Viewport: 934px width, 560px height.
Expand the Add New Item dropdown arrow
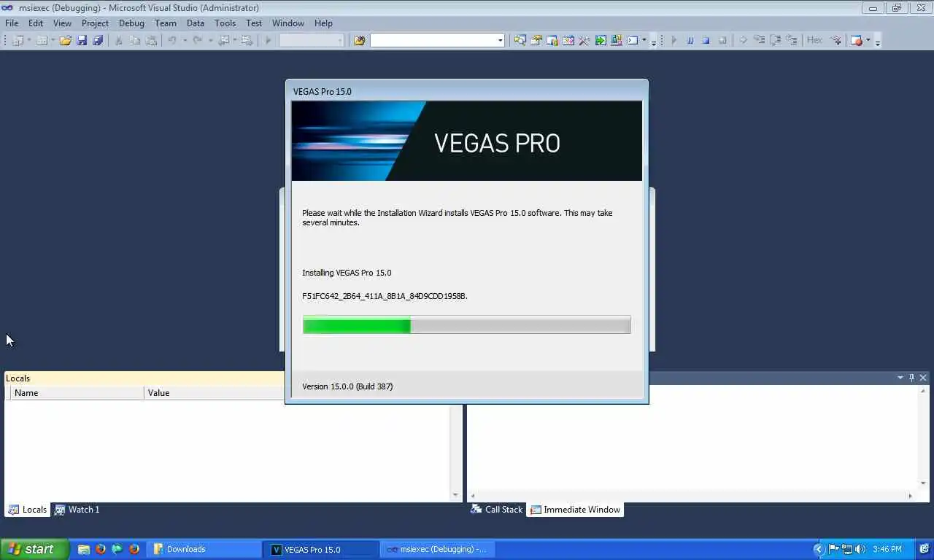(x=53, y=40)
